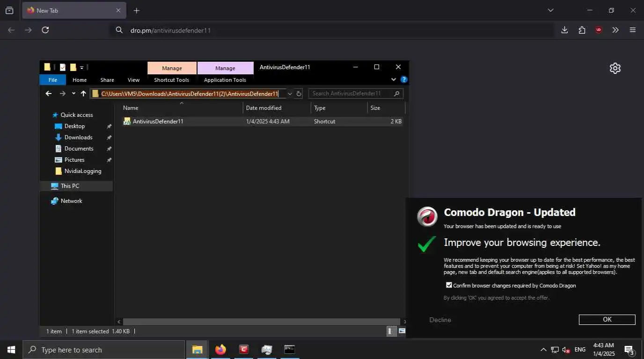Go back in the browser history

11,30
